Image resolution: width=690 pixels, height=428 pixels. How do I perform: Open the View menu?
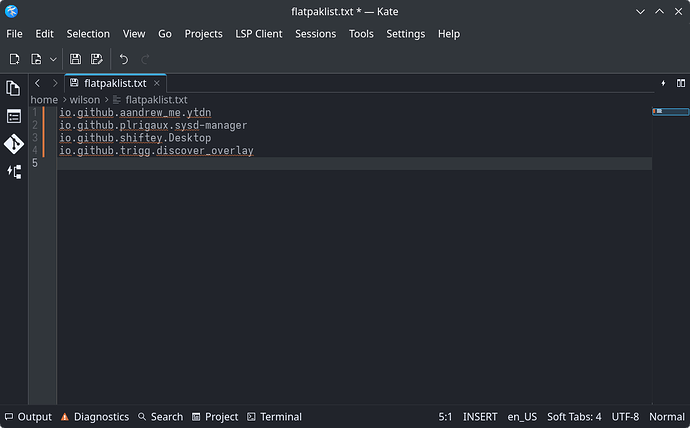point(134,34)
